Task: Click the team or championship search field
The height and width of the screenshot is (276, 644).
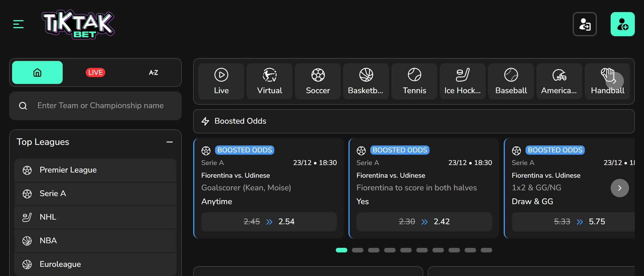Action: pyautogui.click(x=101, y=106)
